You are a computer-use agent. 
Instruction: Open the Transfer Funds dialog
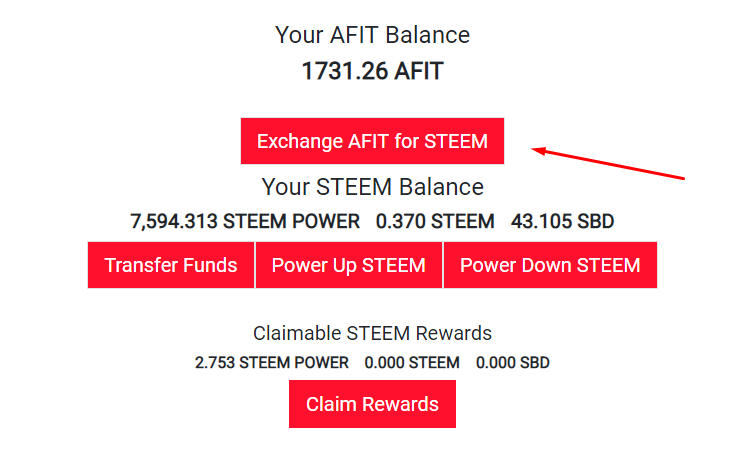tap(171, 265)
